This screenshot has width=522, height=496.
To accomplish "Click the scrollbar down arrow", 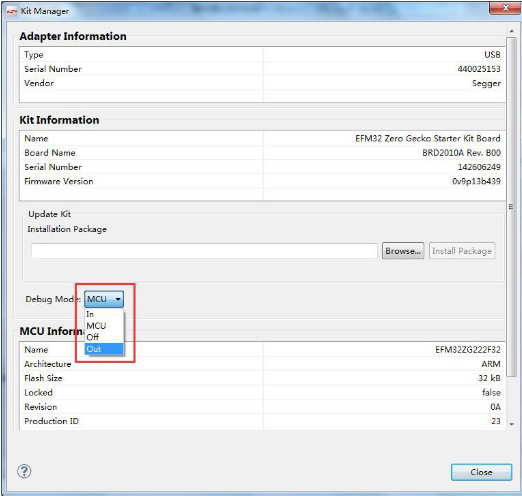I will point(511,424).
